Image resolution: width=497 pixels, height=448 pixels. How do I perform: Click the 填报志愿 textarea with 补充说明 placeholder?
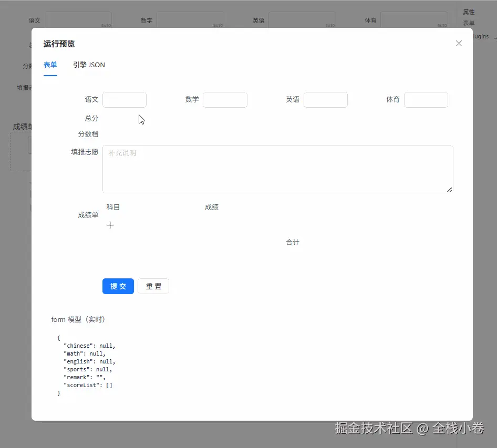[278, 169]
